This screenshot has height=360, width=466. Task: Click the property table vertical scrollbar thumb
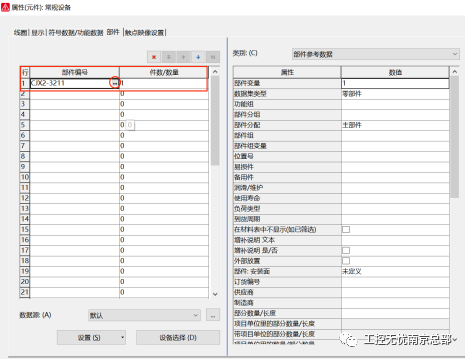click(x=454, y=137)
